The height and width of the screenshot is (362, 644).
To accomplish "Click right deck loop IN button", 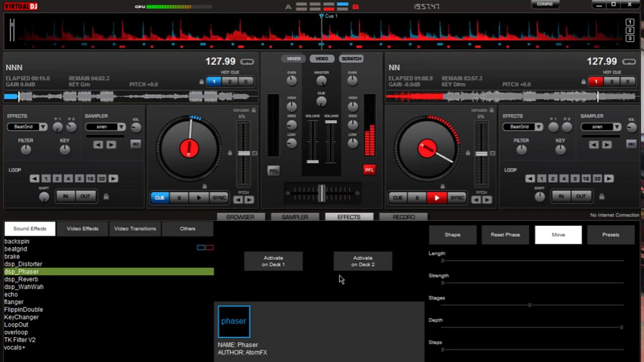I will pyautogui.click(x=561, y=196).
